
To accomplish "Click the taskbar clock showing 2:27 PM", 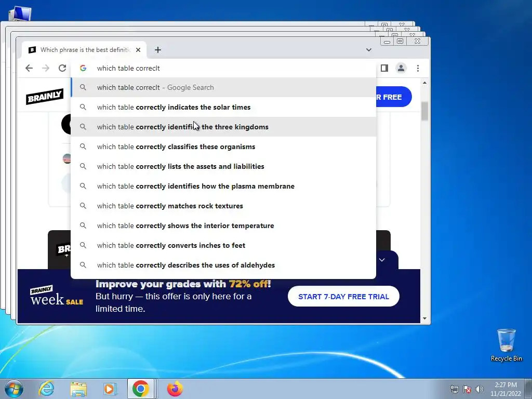I will pyautogui.click(x=506, y=389).
